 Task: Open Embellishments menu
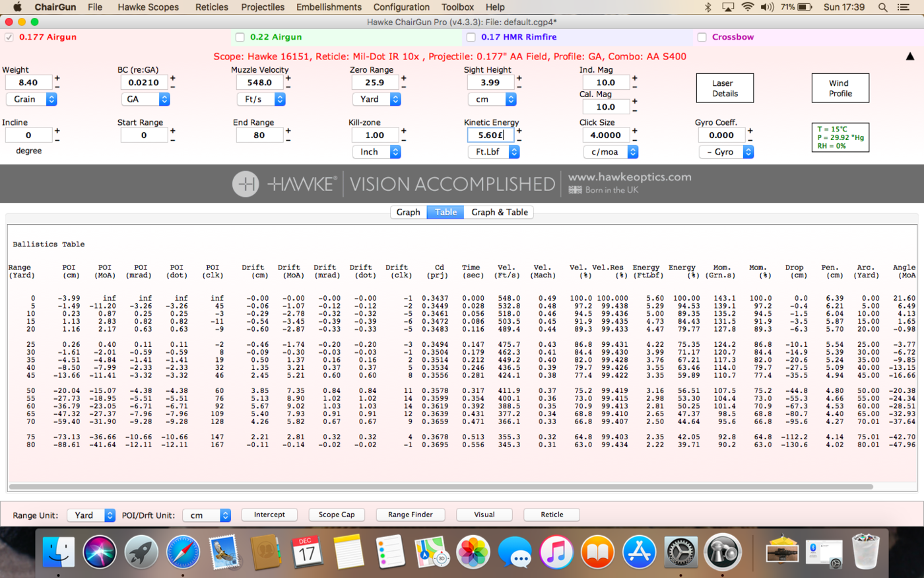click(x=329, y=7)
